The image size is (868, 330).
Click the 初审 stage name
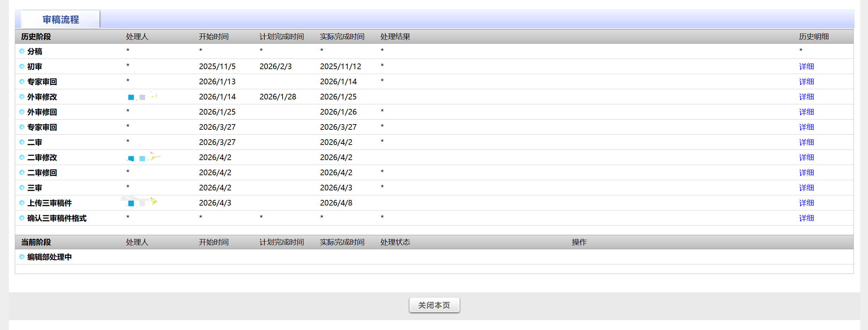[x=35, y=67]
